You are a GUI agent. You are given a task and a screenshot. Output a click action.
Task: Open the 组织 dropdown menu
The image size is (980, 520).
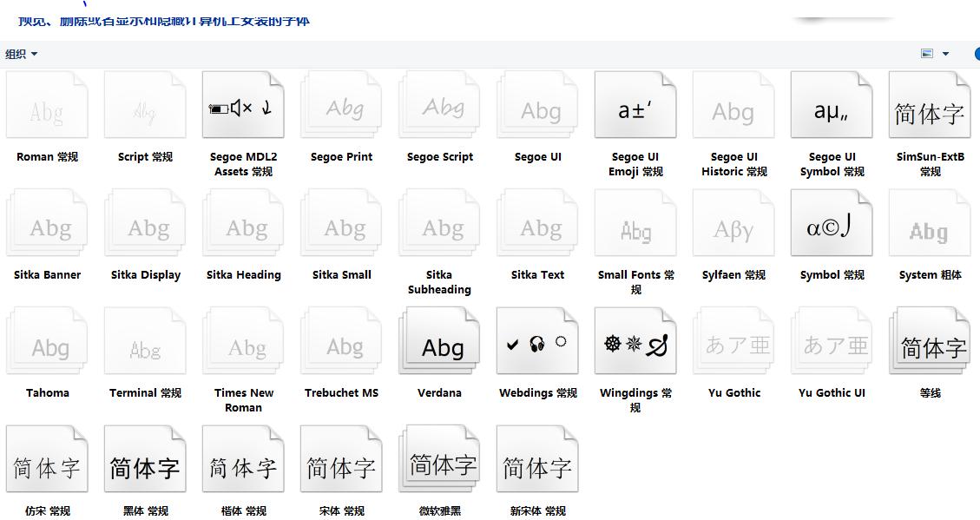coord(21,55)
